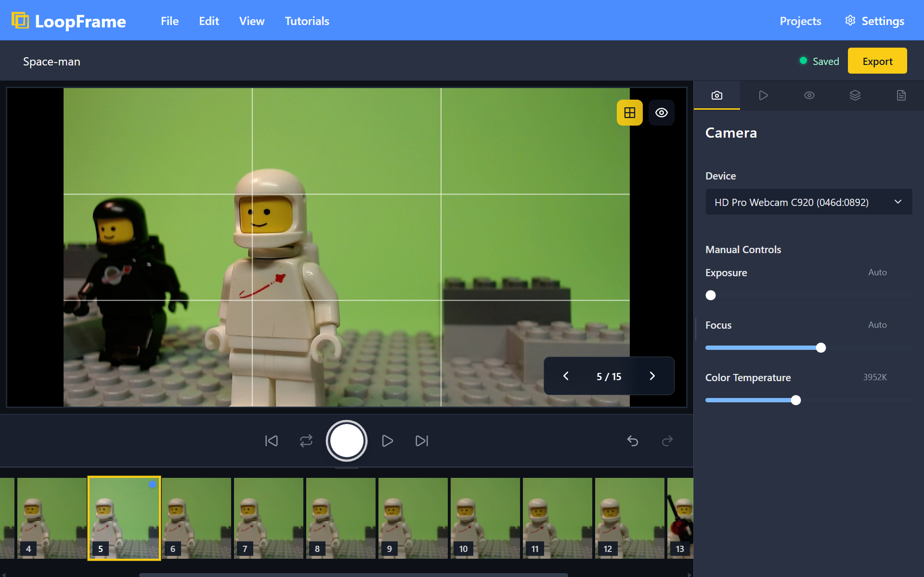
Task: Export the Space-man project
Action: 877,61
